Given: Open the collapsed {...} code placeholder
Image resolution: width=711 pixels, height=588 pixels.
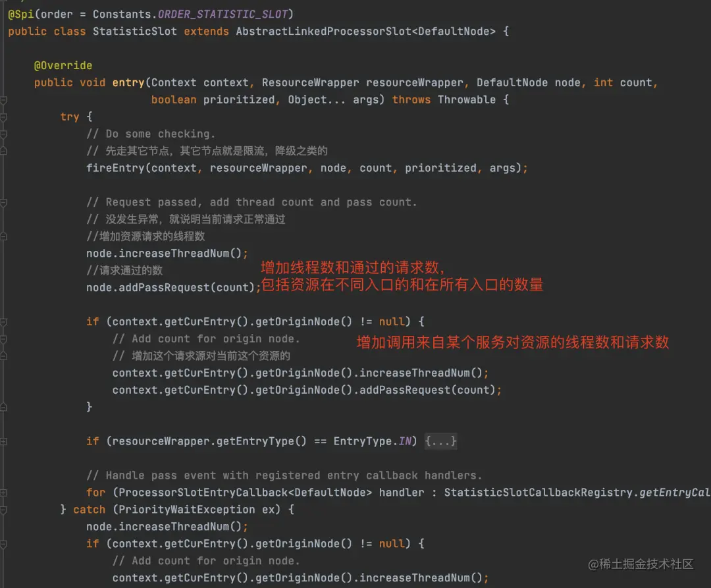Looking at the screenshot, I should click(x=440, y=441).
